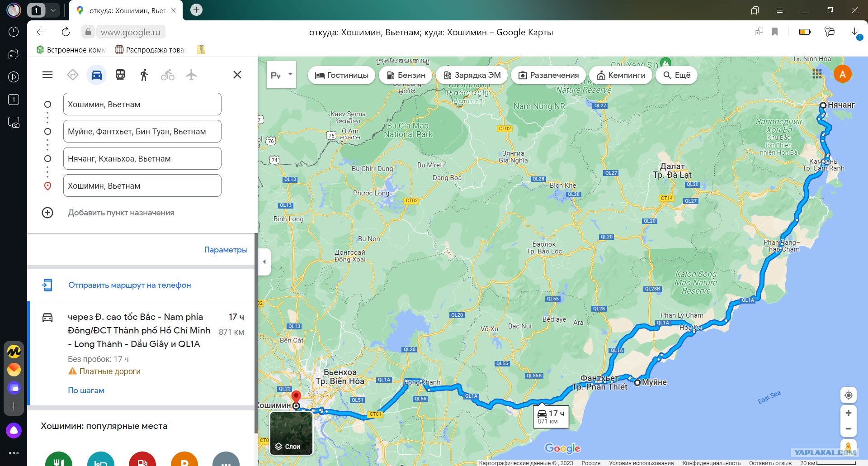This screenshot has width=868, height=466.
Task: Open browser main menu
Action: click(780, 10)
